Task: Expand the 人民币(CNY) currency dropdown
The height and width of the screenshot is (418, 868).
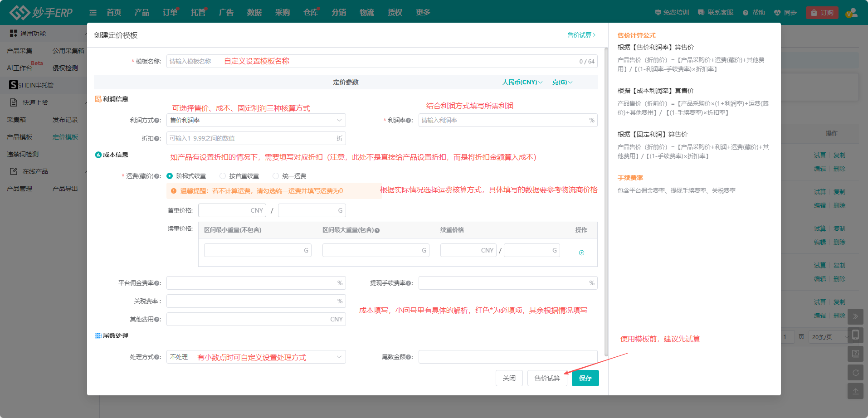Action: (x=522, y=82)
